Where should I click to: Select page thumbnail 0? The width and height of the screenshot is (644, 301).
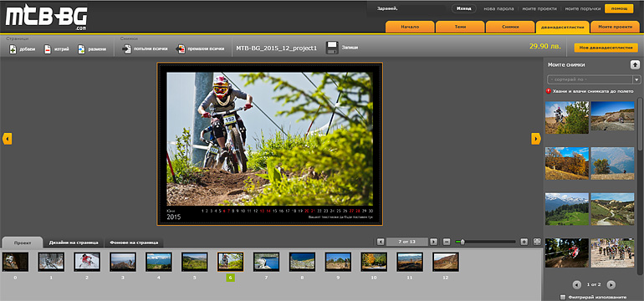tap(15, 262)
